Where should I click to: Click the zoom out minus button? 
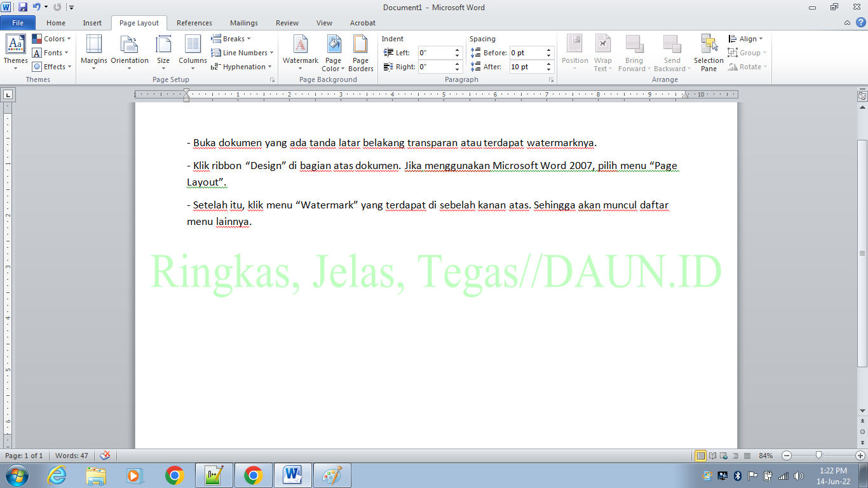[786, 456]
